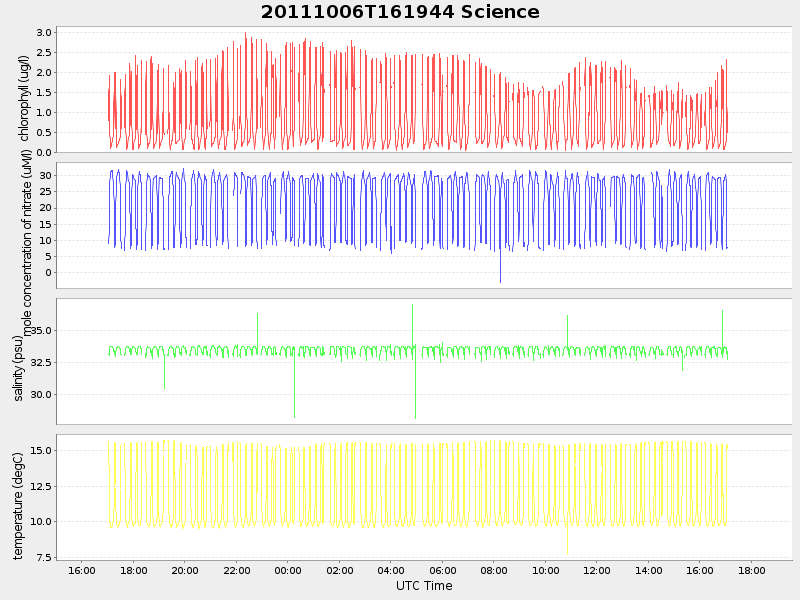The height and width of the screenshot is (600, 800).
Task: Click the 0.0 tick on chlorophyll axis
Action: click(44, 153)
